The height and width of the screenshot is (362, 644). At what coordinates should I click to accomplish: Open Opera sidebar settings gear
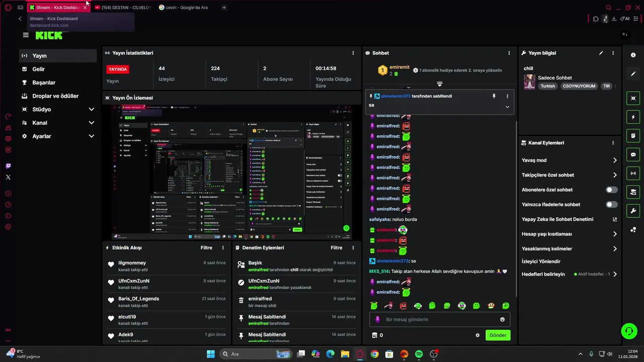click(8, 227)
